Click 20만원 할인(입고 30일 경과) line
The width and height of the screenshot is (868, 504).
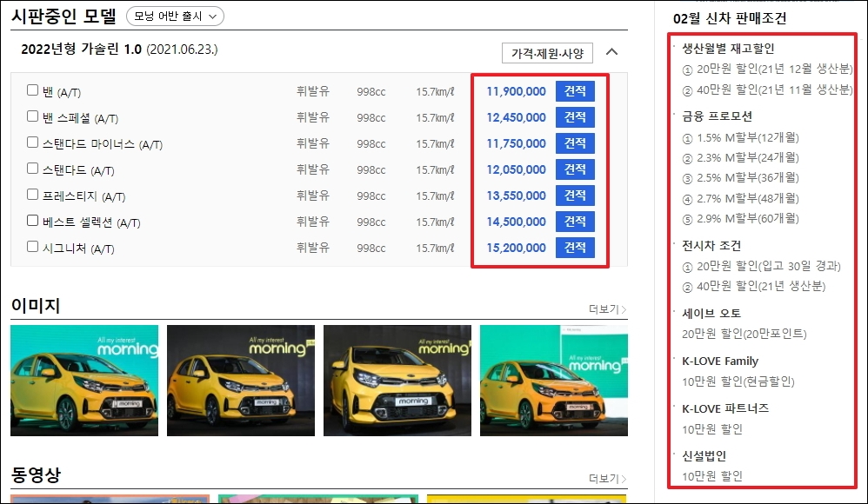(x=762, y=266)
